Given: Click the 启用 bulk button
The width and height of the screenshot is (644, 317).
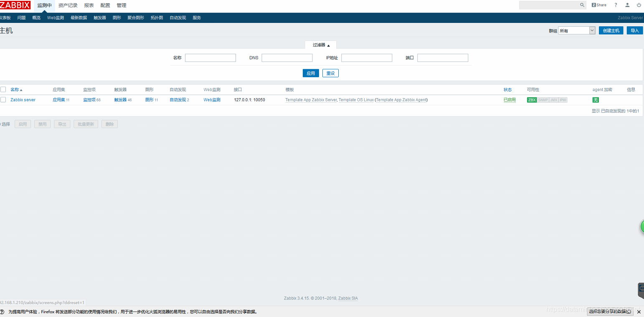Looking at the screenshot, I should (x=23, y=124).
